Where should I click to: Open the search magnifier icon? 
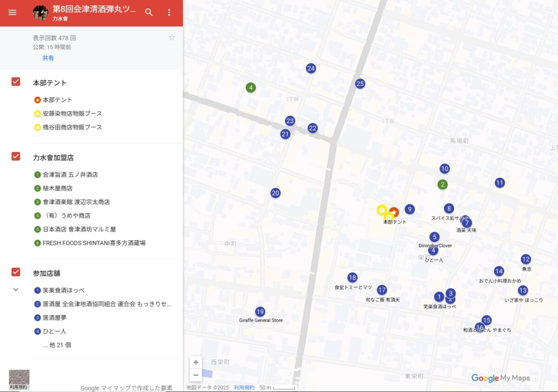tap(149, 13)
